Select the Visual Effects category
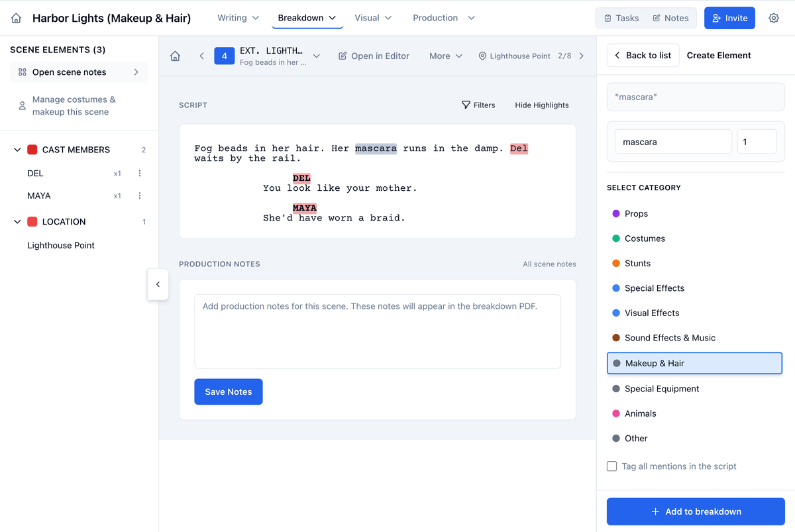Screen dimensions: 795x532 [x=695, y=313]
